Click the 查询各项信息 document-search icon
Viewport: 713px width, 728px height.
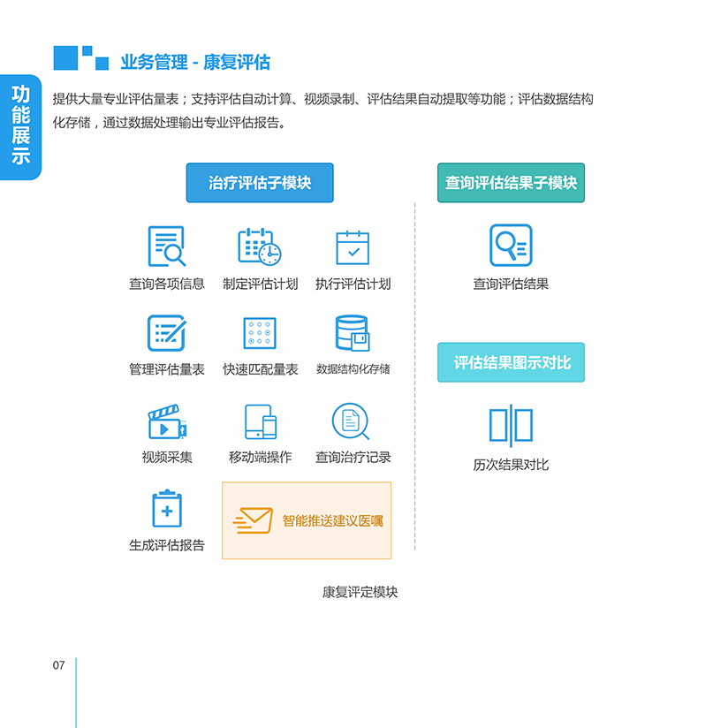(x=167, y=246)
